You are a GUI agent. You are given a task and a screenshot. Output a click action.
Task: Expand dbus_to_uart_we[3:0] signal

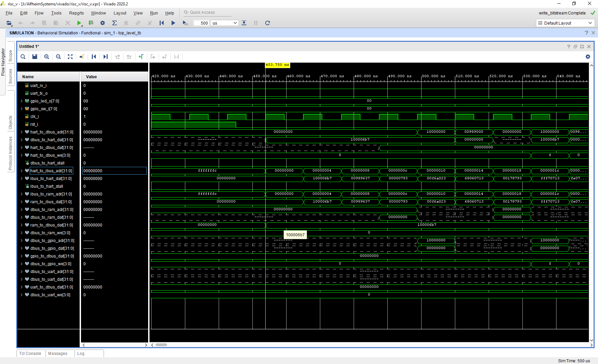point(22,295)
